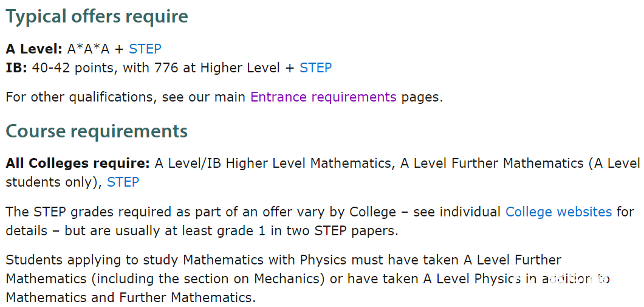Click the 'Course requirements' heading
Image resolution: width=644 pixels, height=307 pixels.
(x=97, y=131)
